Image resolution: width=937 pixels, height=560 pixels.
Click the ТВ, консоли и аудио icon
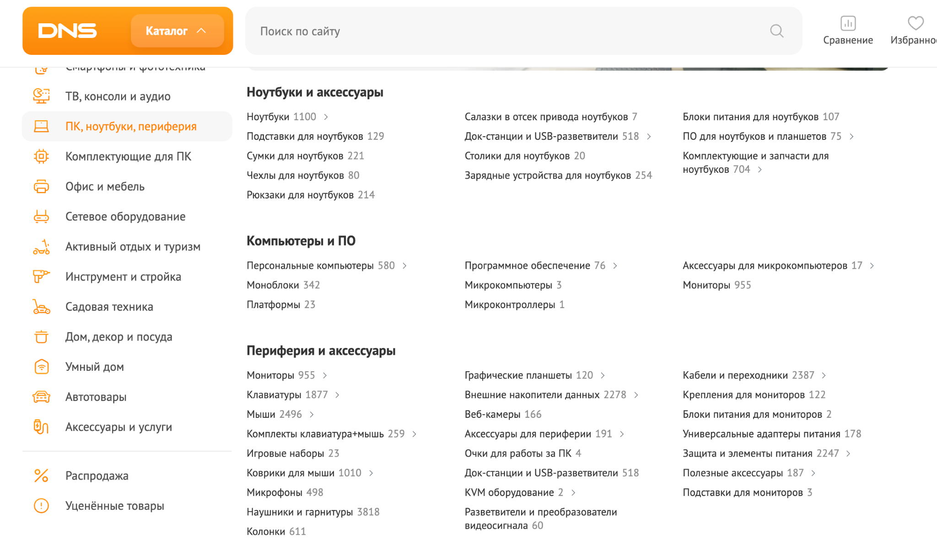pos(41,96)
